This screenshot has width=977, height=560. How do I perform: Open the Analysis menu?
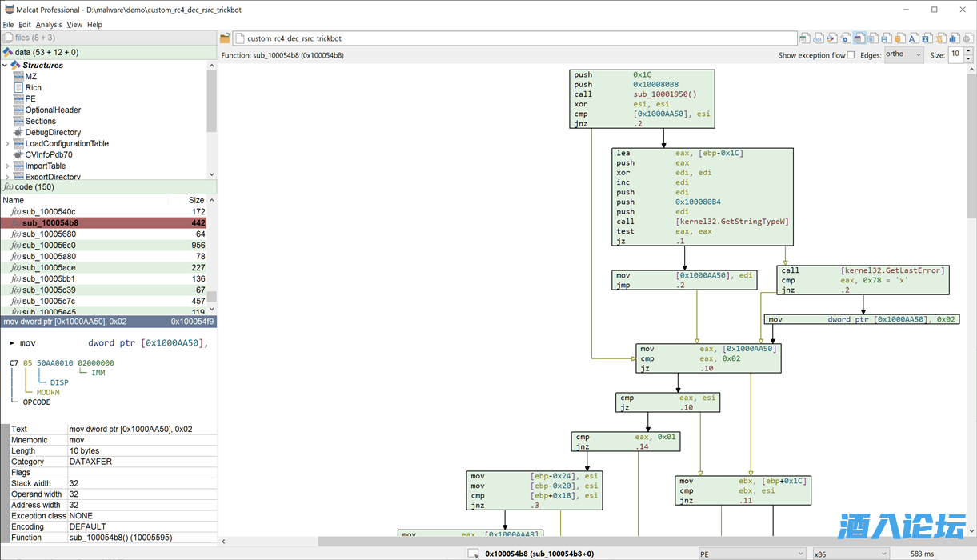(x=49, y=25)
